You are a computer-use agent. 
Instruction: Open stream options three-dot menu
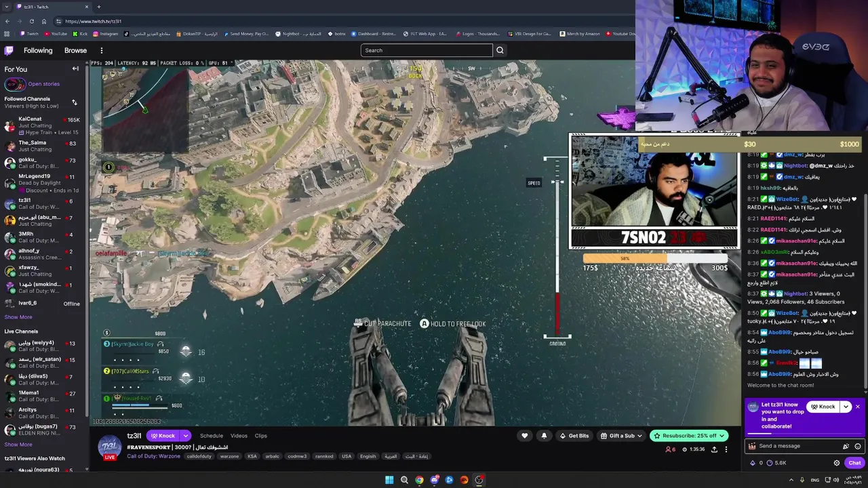726,449
